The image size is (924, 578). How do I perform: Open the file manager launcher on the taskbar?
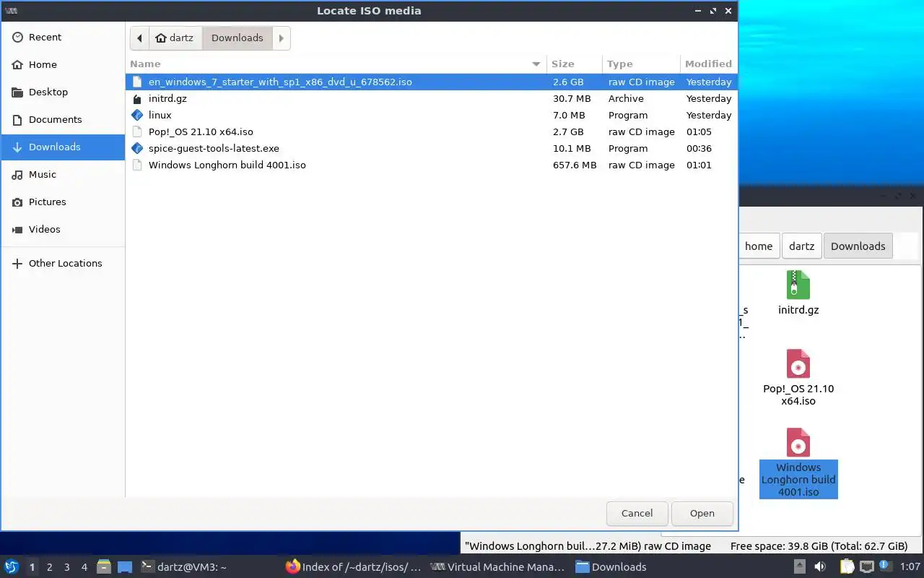tap(104, 567)
